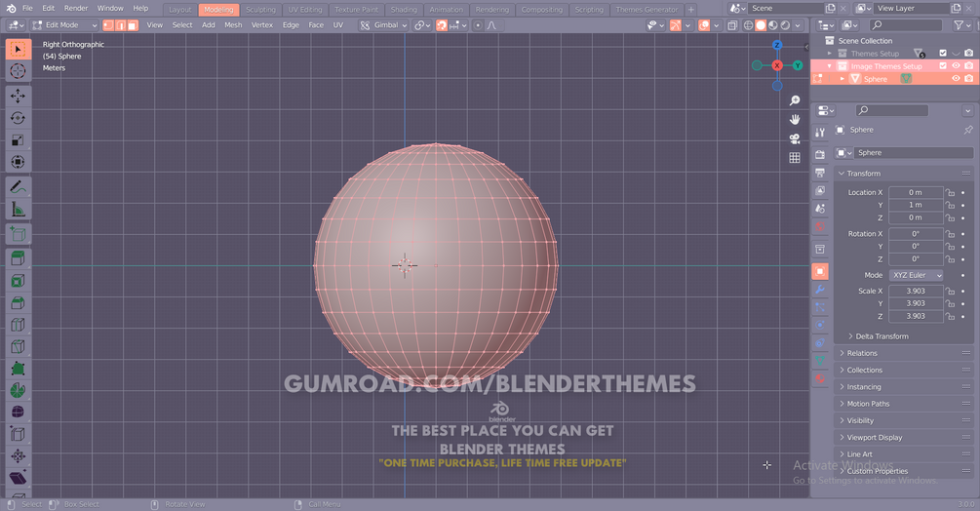The width and height of the screenshot is (980, 511).
Task: Hide Sphere object in outliner
Action: [956, 79]
